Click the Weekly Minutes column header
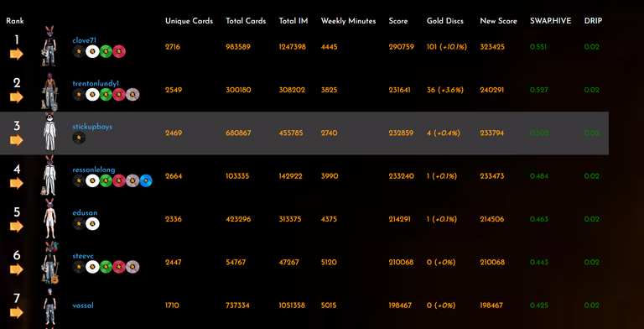The height and width of the screenshot is (329, 644). [348, 21]
